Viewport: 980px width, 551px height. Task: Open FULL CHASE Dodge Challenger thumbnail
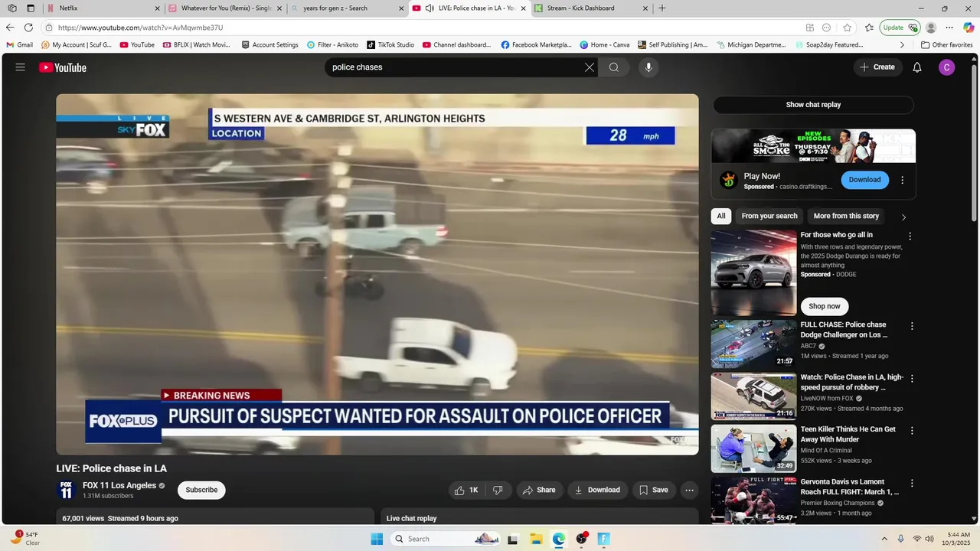pyautogui.click(x=753, y=344)
